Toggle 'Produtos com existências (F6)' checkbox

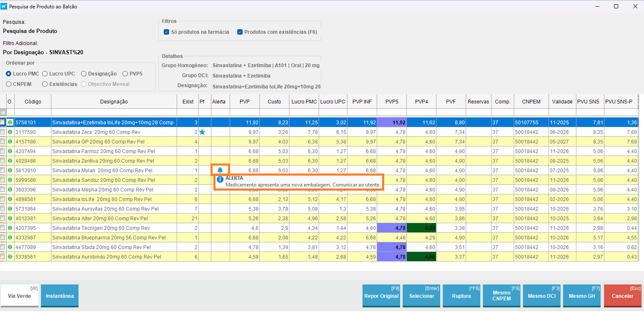pos(240,32)
